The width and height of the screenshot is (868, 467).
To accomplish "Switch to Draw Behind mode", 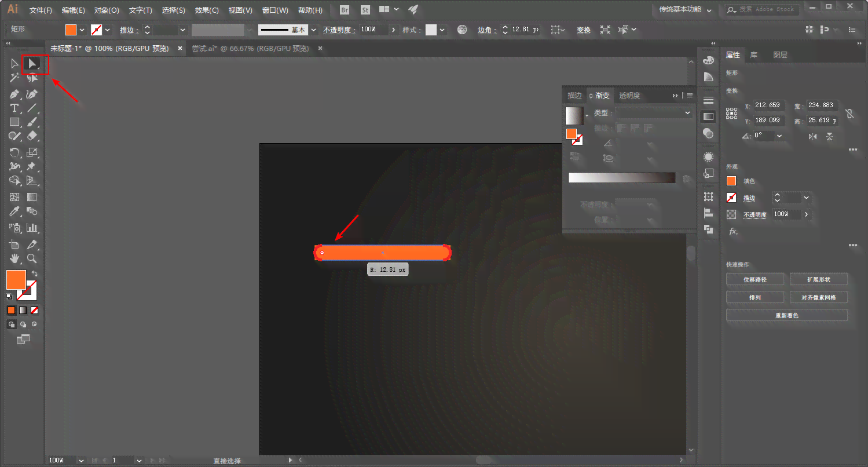I will click(23, 324).
